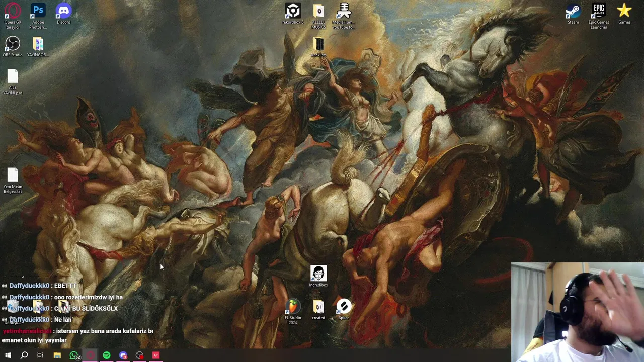The width and height of the screenshot is (644, 362).
Task: Select the AILE YAYINI.psd file
Action: [x=13, y=81]
